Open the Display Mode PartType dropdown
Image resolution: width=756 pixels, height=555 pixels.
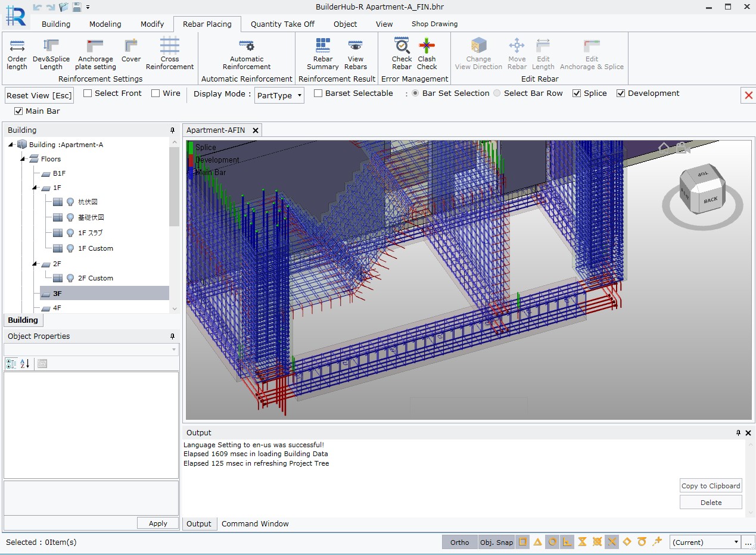coord(279,95)
